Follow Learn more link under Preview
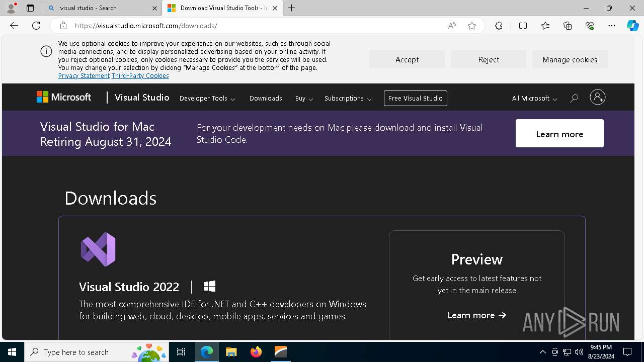This screenshot has width=644, height=362. [477, 315]
